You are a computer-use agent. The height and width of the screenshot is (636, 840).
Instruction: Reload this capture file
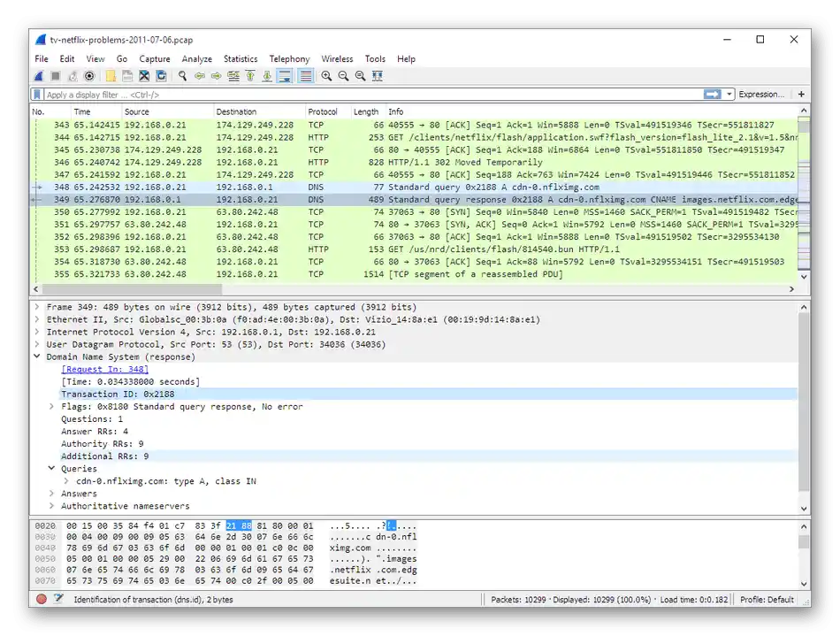pos(161,76)
